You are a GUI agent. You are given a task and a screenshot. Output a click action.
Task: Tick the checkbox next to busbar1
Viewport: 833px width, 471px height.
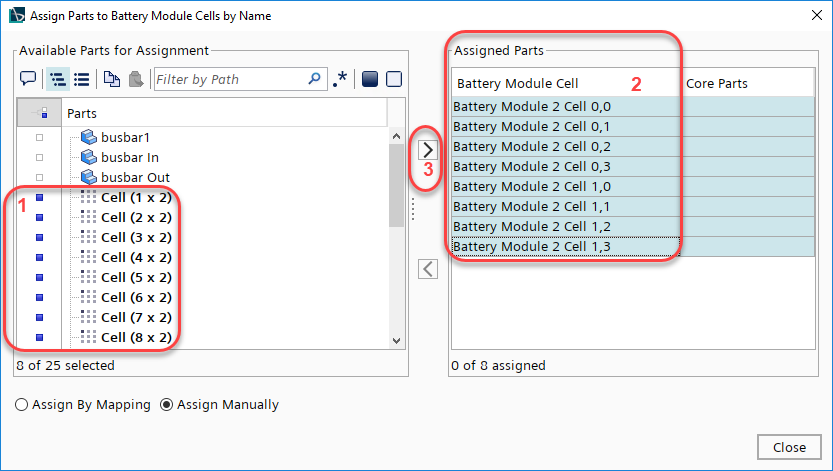[x=40, y=137]
